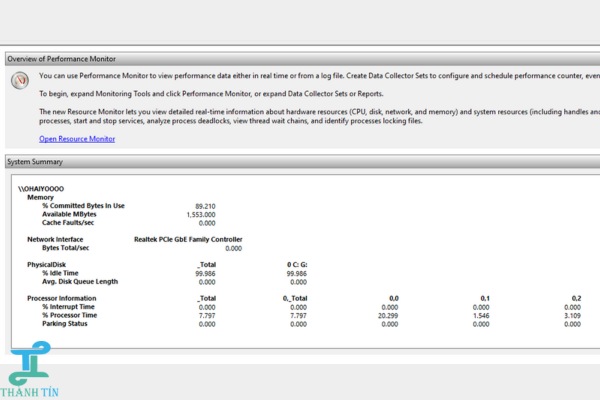
Task: Click the Cache Faults/sec counter
Action: 72,223
